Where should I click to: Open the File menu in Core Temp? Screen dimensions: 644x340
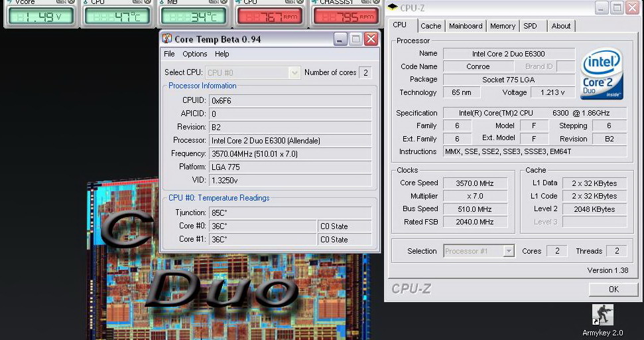click(x=169, y=54)
